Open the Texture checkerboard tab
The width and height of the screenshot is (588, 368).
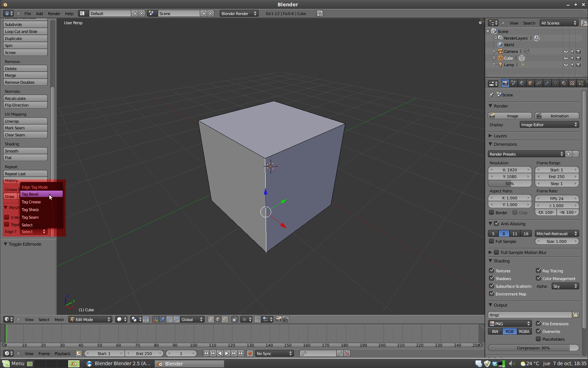[572, 83]
